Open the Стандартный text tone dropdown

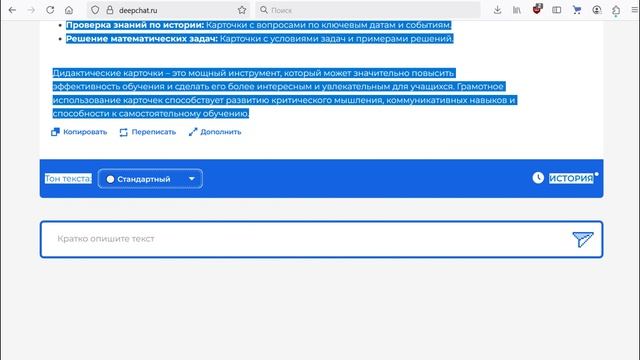point(150,179)
